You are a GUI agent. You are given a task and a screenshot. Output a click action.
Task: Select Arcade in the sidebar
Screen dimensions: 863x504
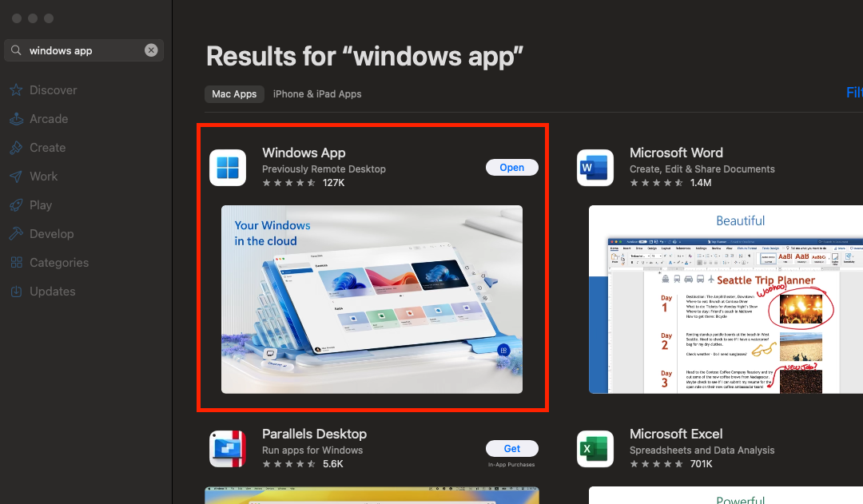tap(49, 119)
